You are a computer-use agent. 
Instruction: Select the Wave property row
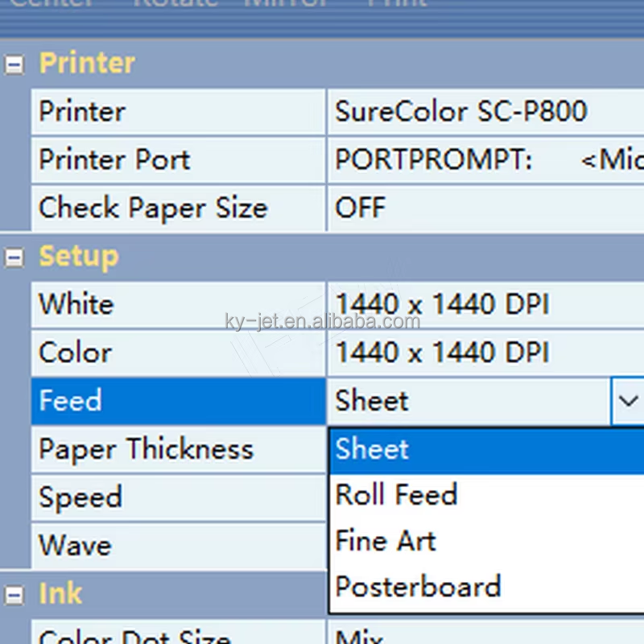coord(178,547)
